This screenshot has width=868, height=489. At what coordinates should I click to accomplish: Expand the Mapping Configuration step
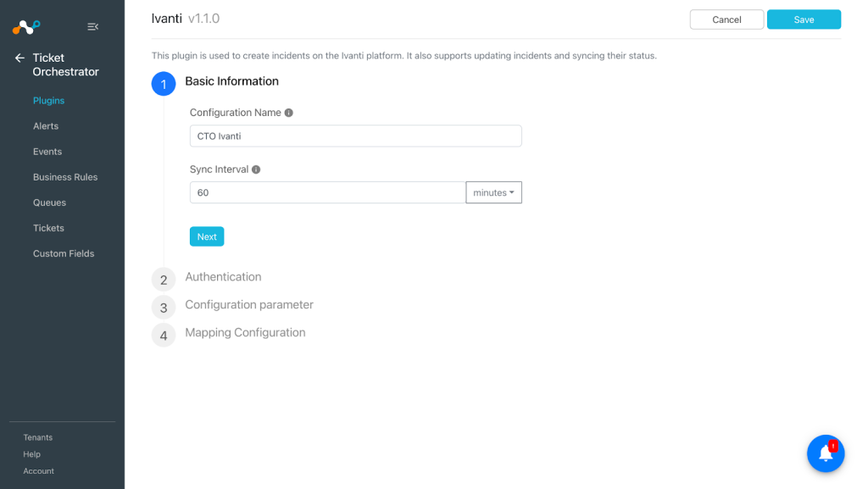(x=245, y=332)
